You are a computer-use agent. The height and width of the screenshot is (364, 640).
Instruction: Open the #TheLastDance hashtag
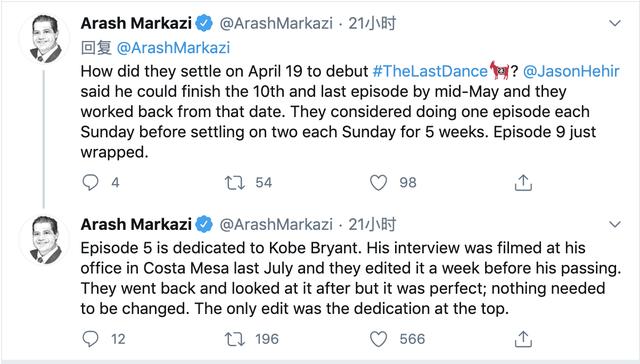pyautogui.click(x=430, y=71)
